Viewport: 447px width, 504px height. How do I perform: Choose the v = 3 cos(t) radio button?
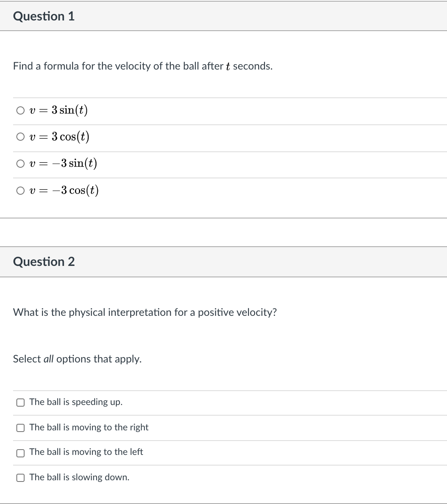(x=20, y=137)
